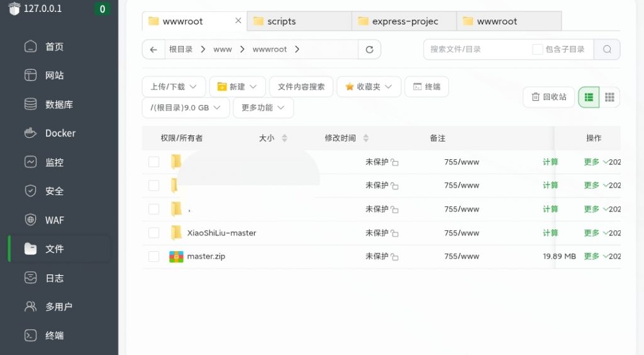Click the notification badge showing 0
Image resolution: width=644 pixels, height=355 pixels.
pyautogui.click(x=103, y=9)
